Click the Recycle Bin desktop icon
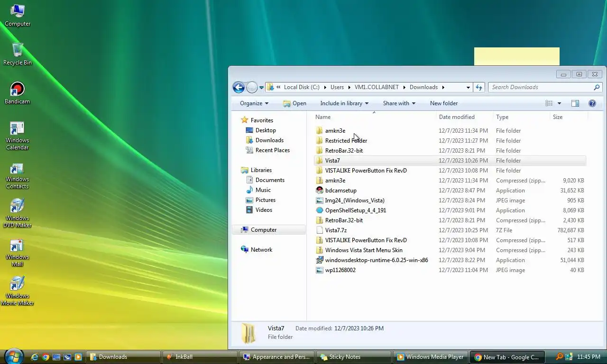 18,54
